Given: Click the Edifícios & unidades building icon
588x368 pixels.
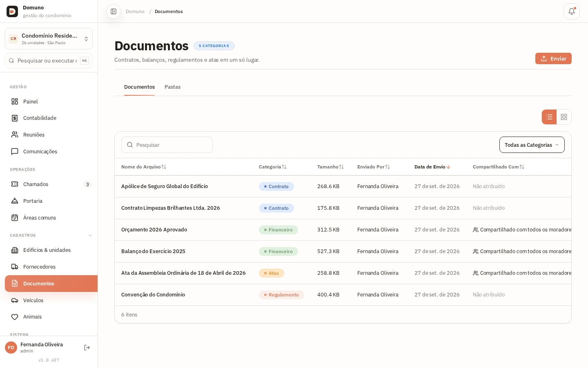Looking at the screenshot, I should 15,250.
